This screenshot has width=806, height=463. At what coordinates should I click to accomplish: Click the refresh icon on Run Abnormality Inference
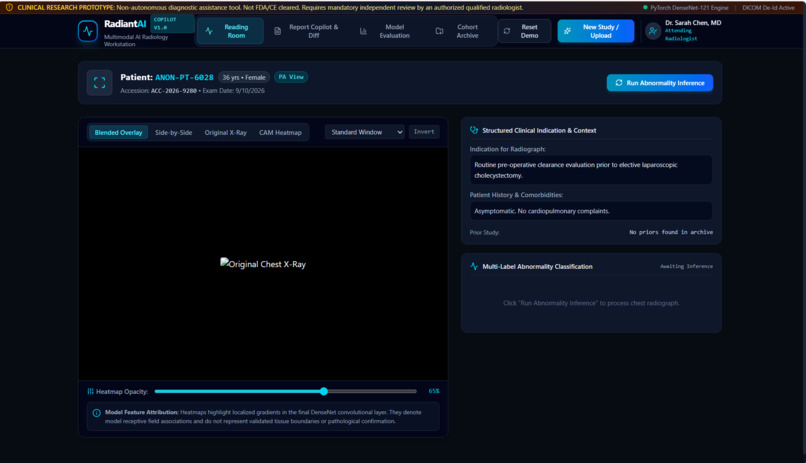click(619, 83)
